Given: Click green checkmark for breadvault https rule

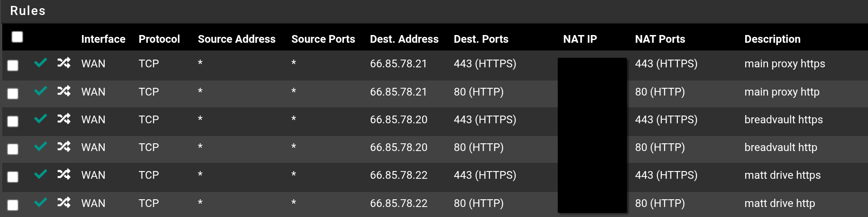Looking at the screenshot, I should [x=40, y=119].
